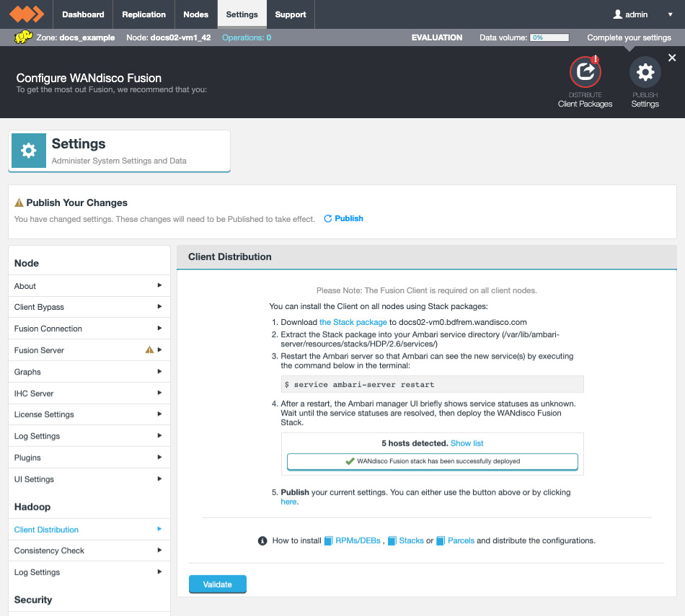Select Client Distribution in sidebar
This screenshot has width=685, height=616.
click(89, 530)
